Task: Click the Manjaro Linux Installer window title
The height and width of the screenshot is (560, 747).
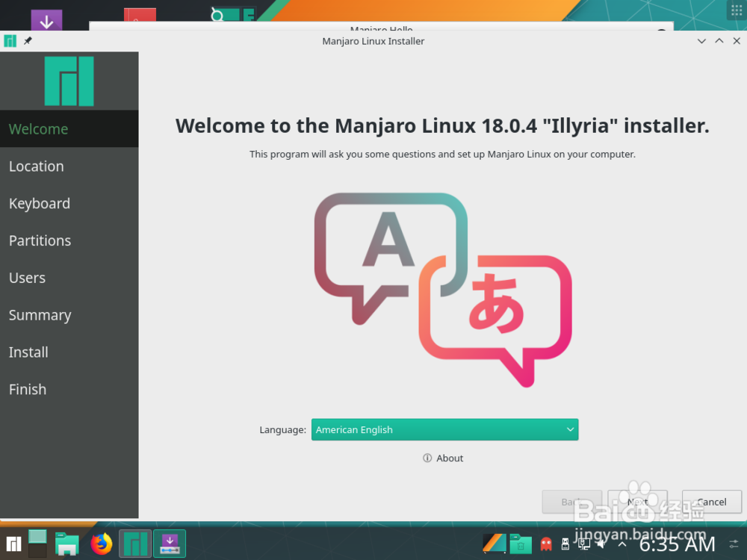Action: [x=373, y=41]
